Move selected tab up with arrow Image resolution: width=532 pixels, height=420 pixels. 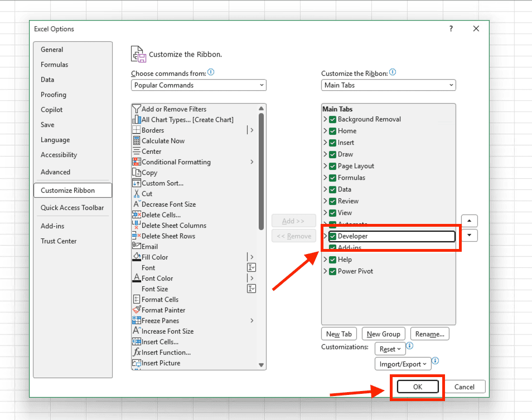click(469, 221)
